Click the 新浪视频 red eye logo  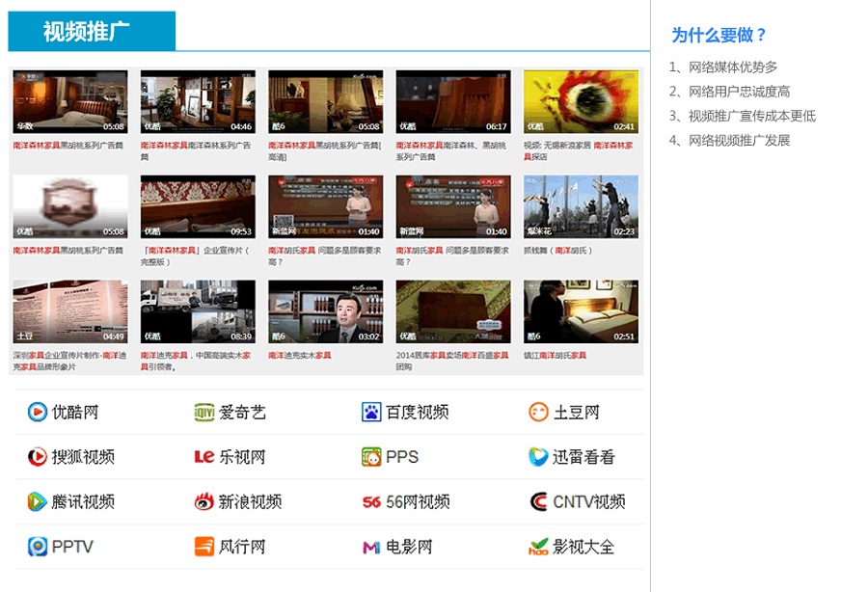[204, 501]
